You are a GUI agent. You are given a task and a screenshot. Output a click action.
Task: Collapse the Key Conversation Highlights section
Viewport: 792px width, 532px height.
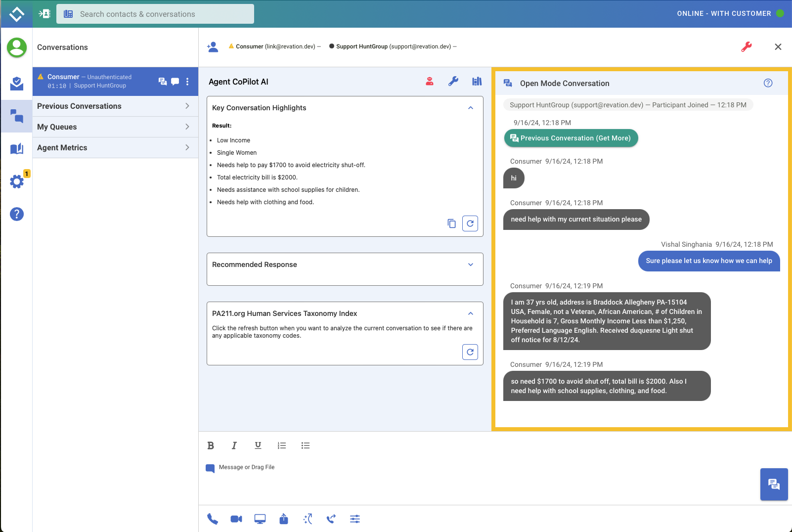tap(470, 108)
